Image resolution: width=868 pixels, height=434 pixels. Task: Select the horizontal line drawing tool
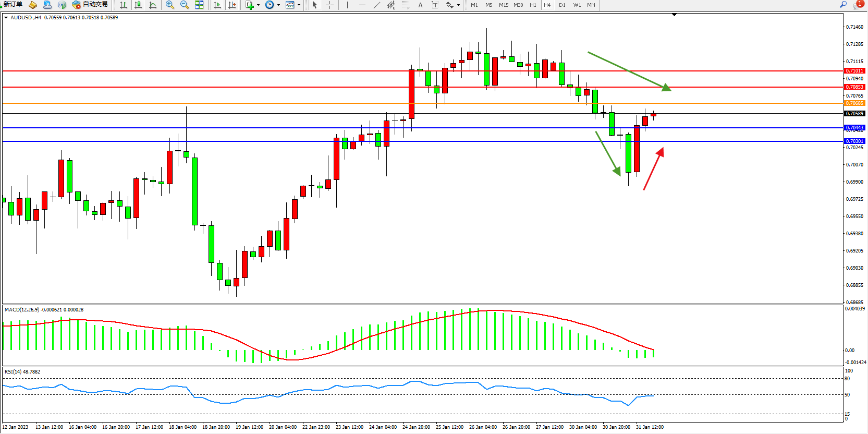(362, 5)
